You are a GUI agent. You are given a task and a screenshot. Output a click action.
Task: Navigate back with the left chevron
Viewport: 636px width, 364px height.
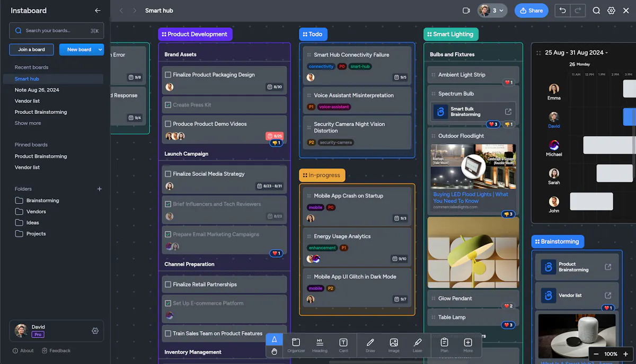point(121,11)
